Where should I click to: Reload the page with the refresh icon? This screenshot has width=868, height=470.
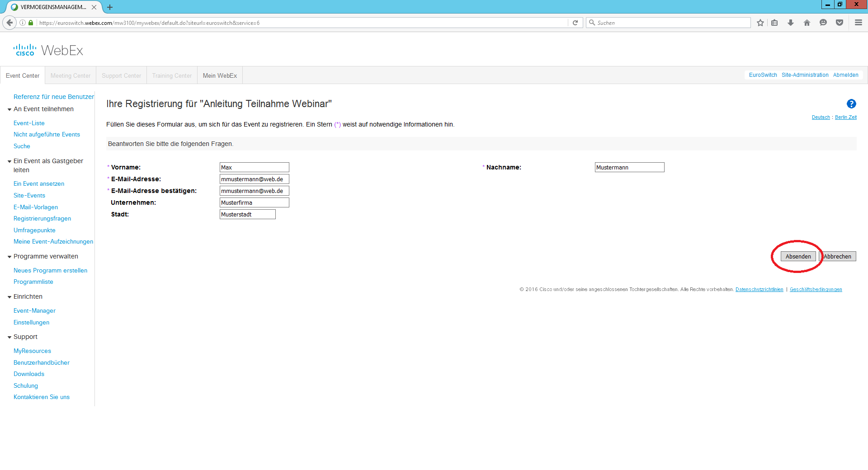[x=575, y=23]
